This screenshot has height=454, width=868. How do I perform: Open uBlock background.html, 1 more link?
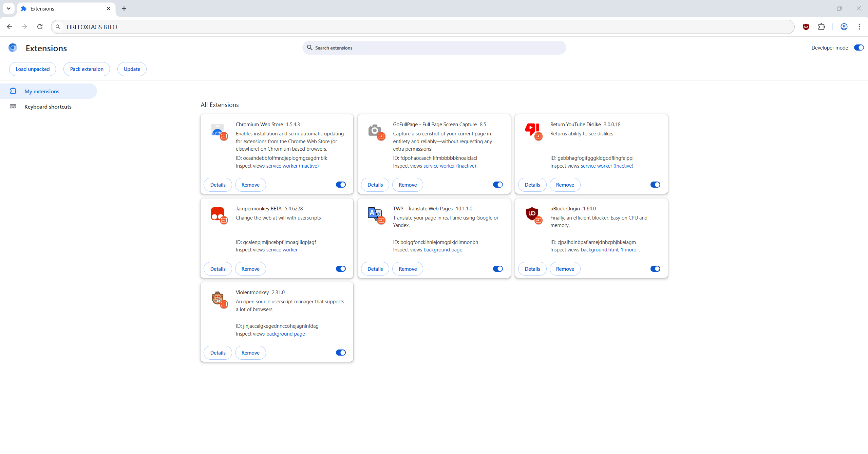pyautogui.click(x=610, y=250)
